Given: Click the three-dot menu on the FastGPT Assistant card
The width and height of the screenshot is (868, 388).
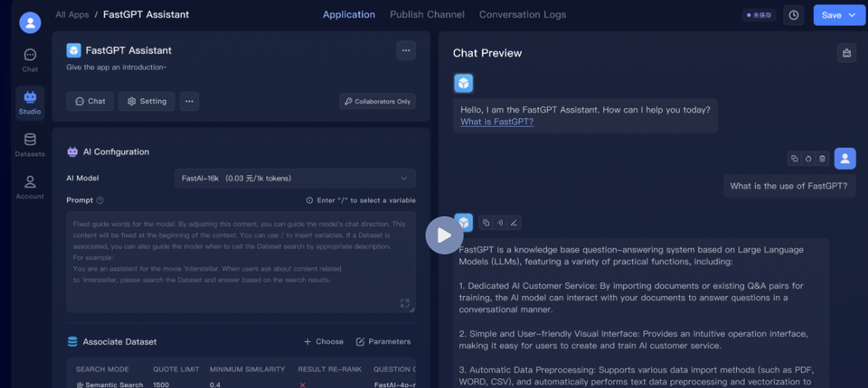Looking at the screenshot, I should click(405, 50).
